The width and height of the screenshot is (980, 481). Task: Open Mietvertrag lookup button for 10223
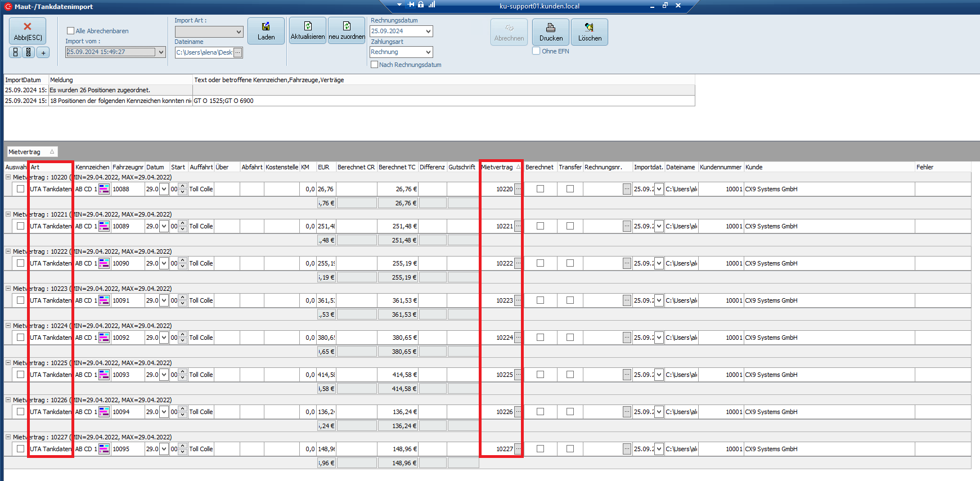tap(518, 300)
